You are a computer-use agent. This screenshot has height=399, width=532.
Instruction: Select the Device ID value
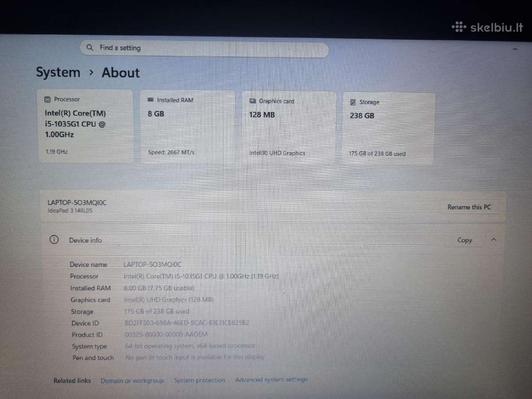pos(187,323)
